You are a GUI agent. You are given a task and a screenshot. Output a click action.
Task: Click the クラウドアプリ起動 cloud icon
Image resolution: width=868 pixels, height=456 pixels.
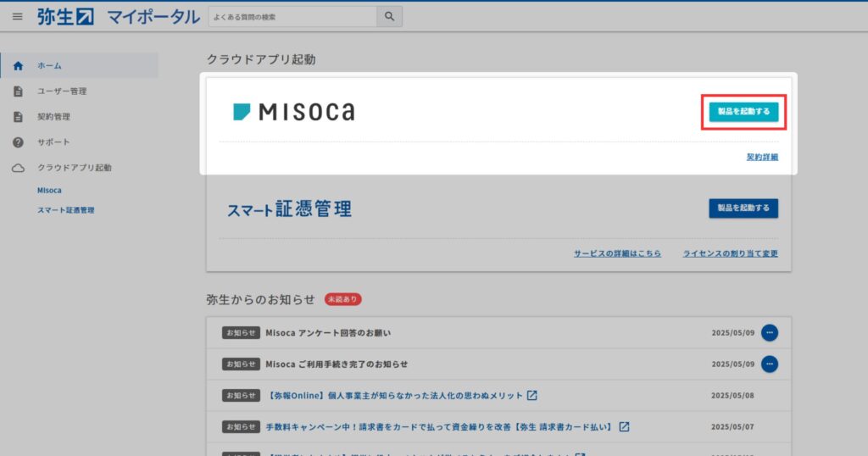tap(19, 168)
